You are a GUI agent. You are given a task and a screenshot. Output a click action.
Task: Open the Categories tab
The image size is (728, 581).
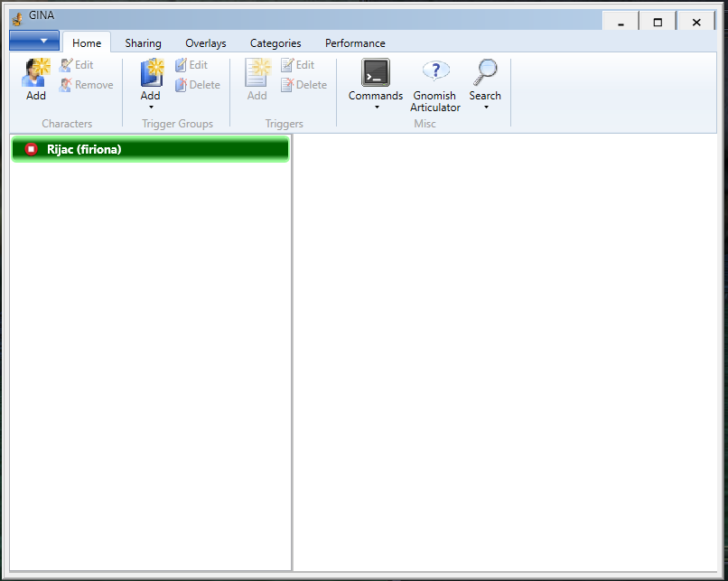275,43
